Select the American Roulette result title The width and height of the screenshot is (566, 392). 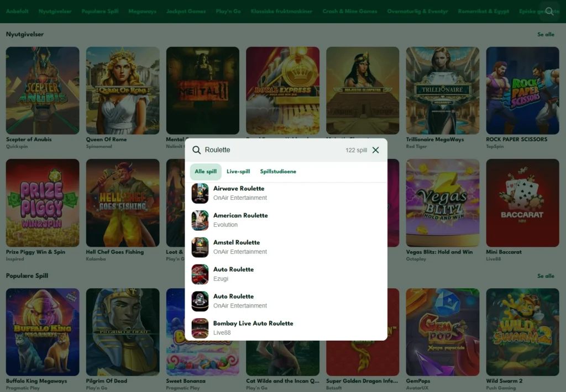tap(240, 216)
